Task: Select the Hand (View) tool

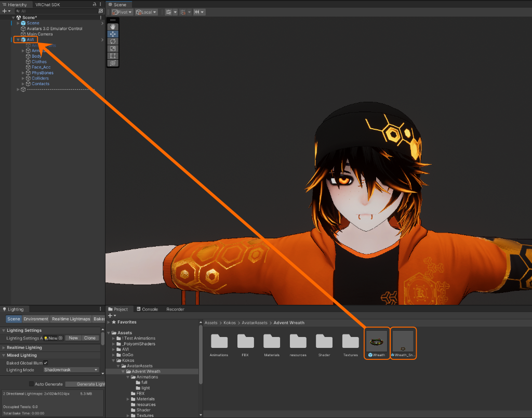Action: point(113,26)
